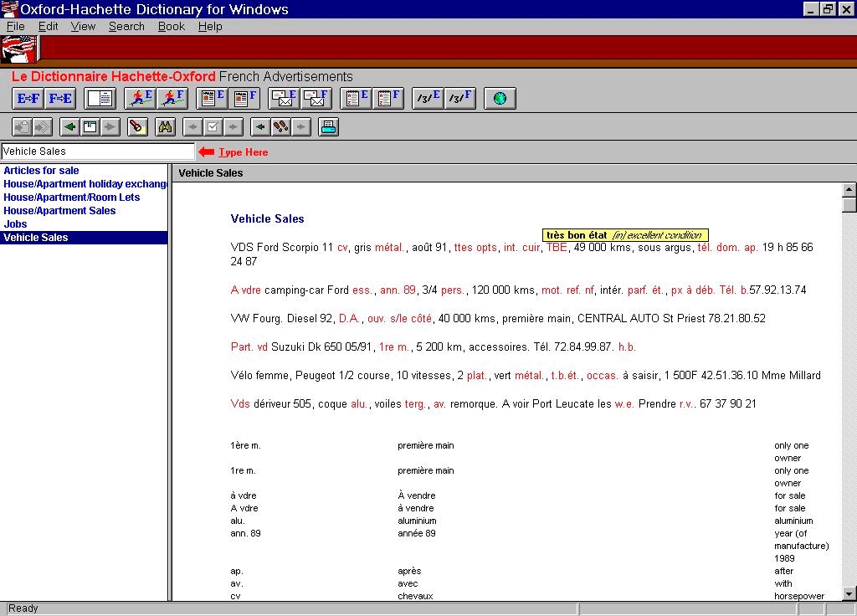The height and width of the screenshot is (616, 857).
Task: Click the search input field containing 'Vehicle Sales'
Action: pyautogui.click(x=98, y=151)
